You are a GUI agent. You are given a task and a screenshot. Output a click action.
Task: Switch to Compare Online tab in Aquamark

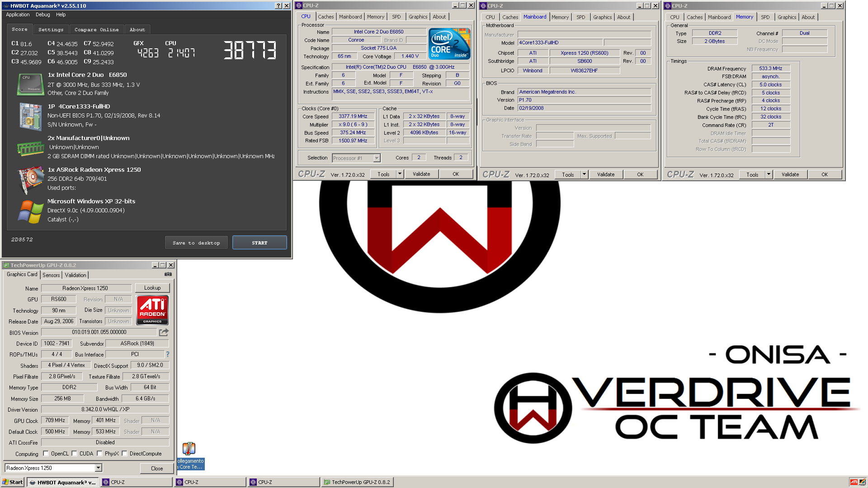pyautogui.click(x=97, y=29)
